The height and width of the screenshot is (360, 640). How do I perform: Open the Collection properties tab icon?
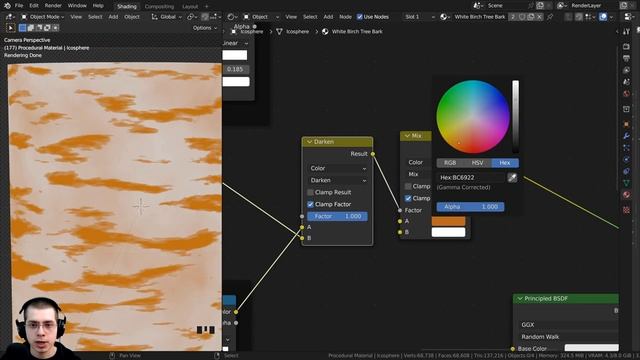[x=627, y=109]
